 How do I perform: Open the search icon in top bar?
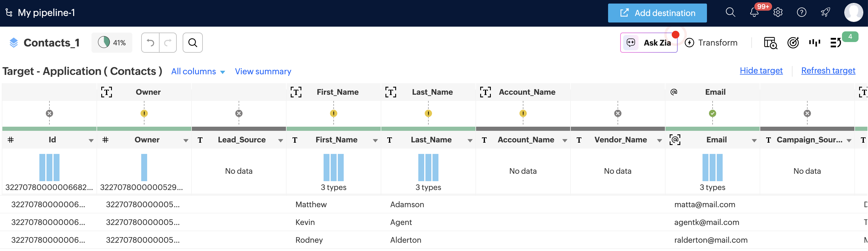point(730,12)
